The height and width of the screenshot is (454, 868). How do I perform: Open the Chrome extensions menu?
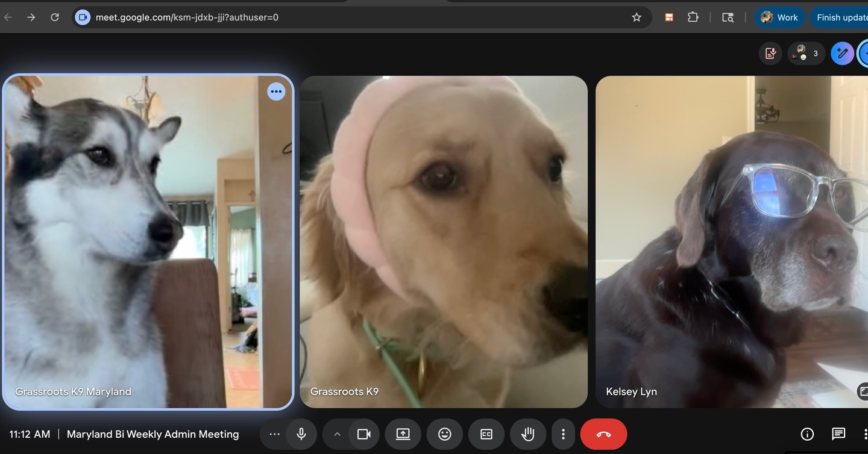693,17
